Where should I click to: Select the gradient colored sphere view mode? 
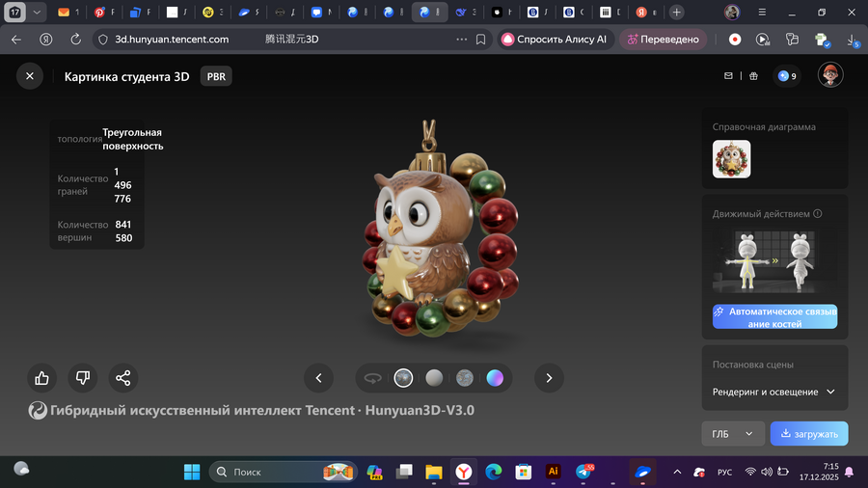(495, 378)
